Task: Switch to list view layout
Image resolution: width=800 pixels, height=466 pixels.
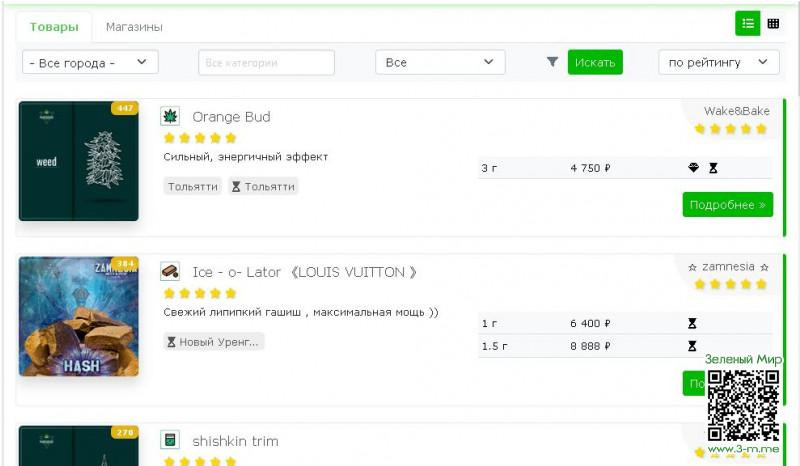Action: [747, 23]
